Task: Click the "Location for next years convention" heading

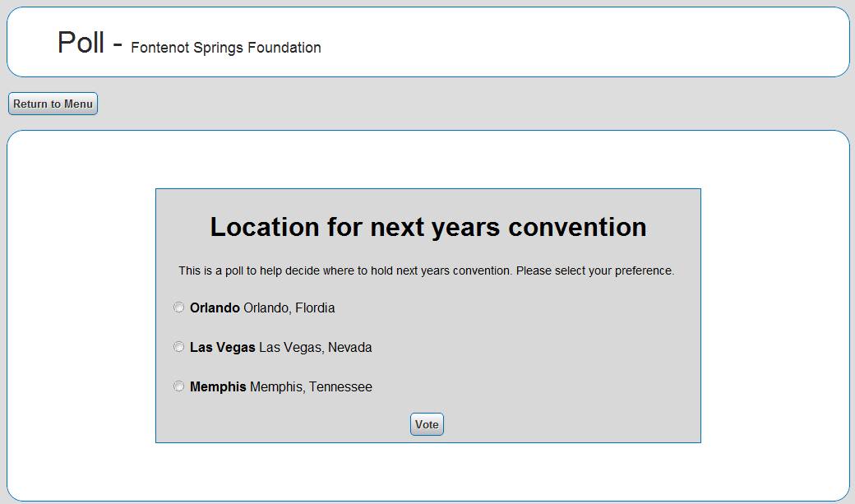Action: pos(428,227)
